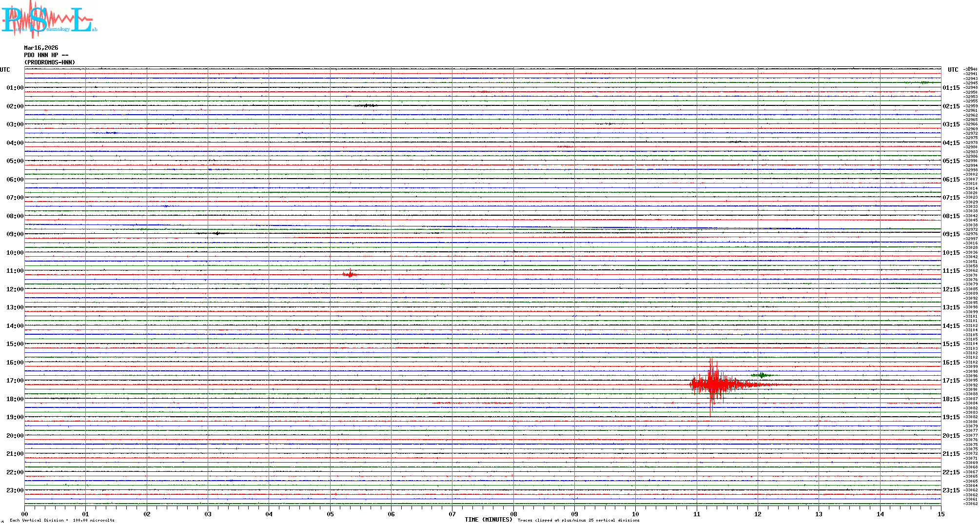
Task: Click the Traces clipped footnote text
Action: point(578,520)
